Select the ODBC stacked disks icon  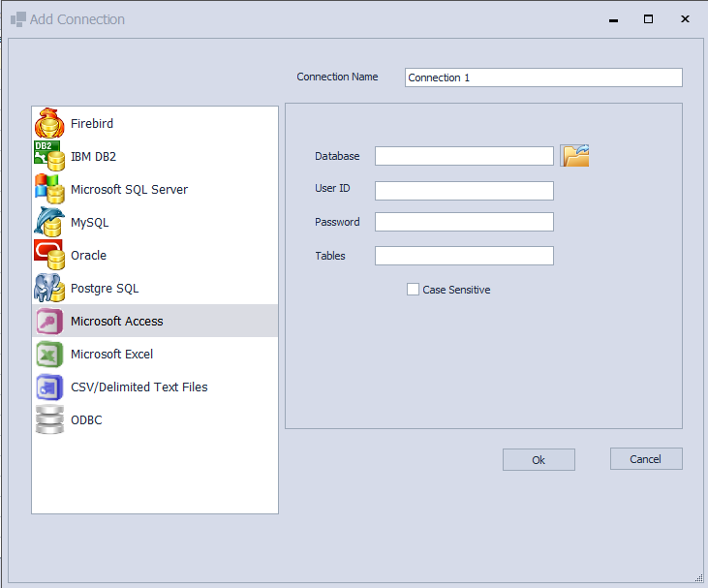click(x=49, y=420)
